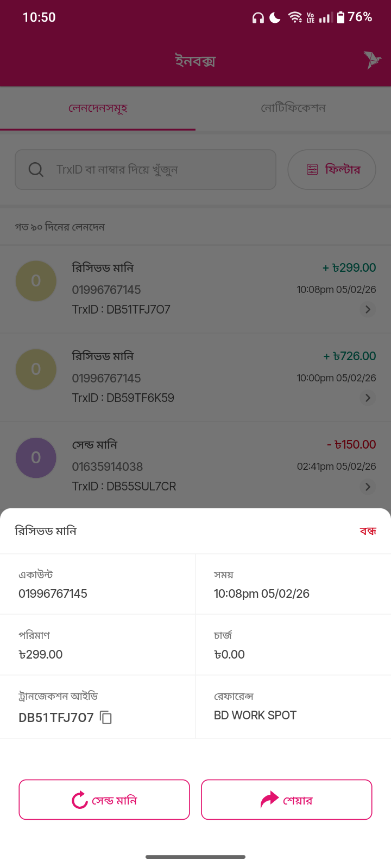Expand the ৳726.00 transaction chevron
This screenshot has width=391, height=868.
(368, 398)
